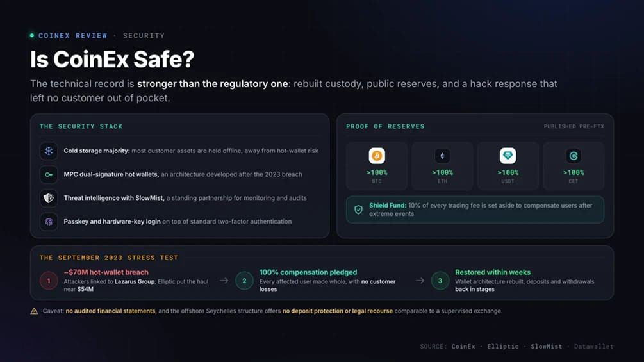Click 'Threat intelligence with SlowMist,' text
Viewport: 644px width, 362px height.
click(x=114, y=198)
